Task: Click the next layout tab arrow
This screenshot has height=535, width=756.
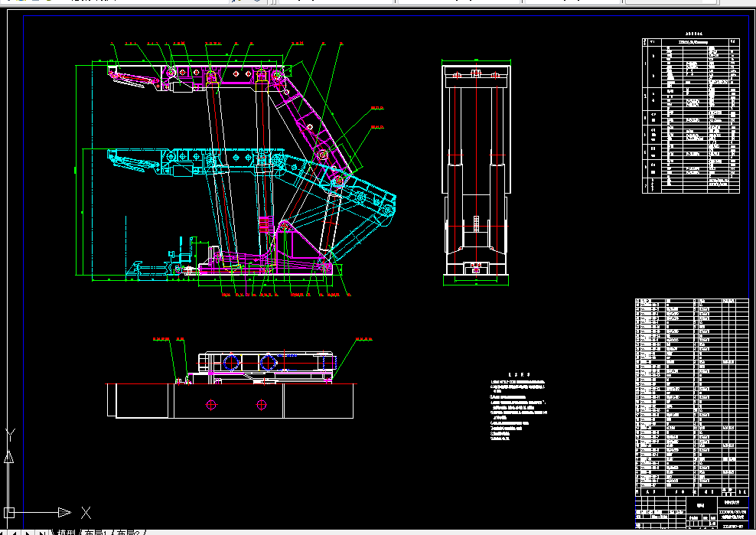Action: point(28,533)
